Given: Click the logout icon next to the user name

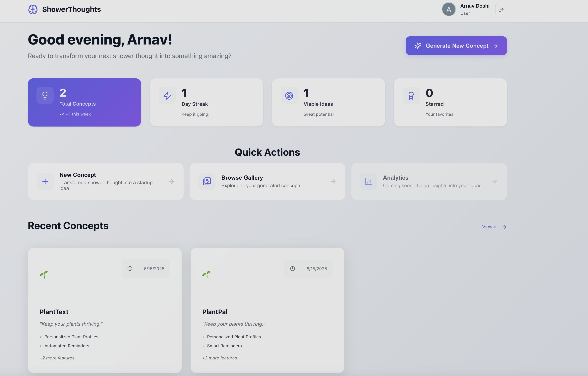Looking at the screenshot, I should tap(501, 9).
